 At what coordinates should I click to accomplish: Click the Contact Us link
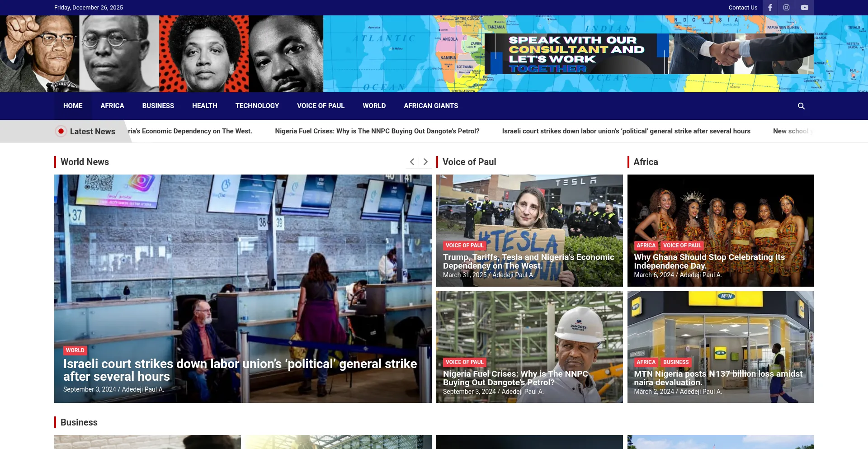click(743, 8)
